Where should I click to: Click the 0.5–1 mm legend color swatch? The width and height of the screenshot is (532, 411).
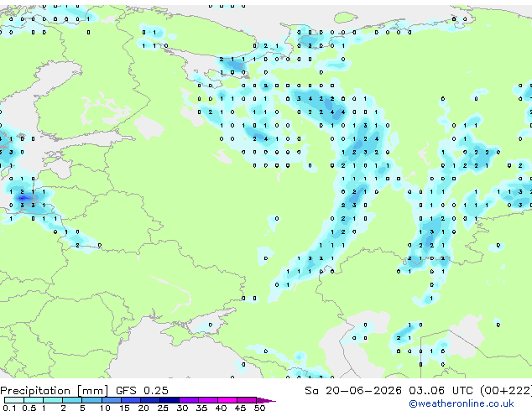pyautogui.click(x=34, y=400)
